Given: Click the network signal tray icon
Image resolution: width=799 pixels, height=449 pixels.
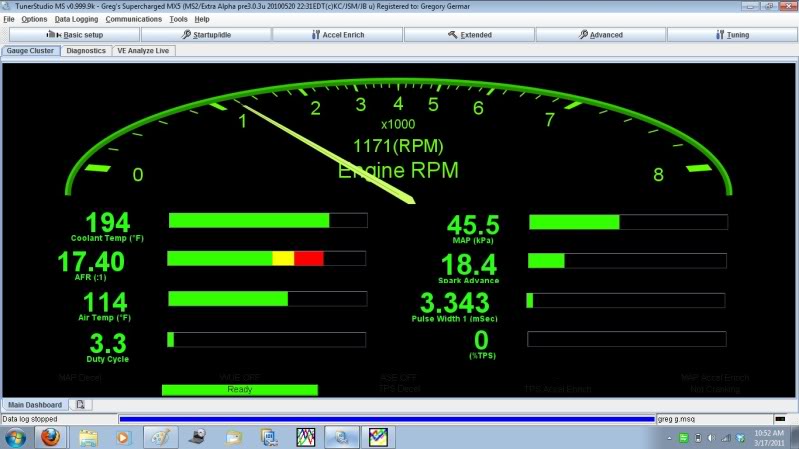Looking at the screenshot, I should tap(726, 438).
